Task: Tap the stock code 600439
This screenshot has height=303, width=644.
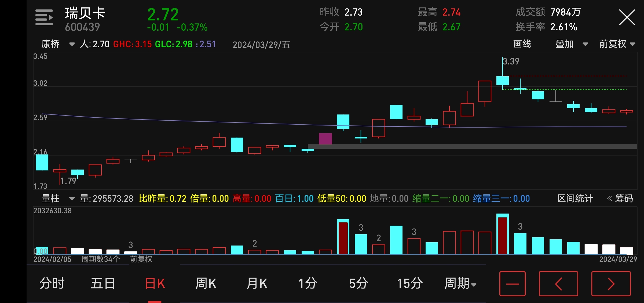Action: 82,27
